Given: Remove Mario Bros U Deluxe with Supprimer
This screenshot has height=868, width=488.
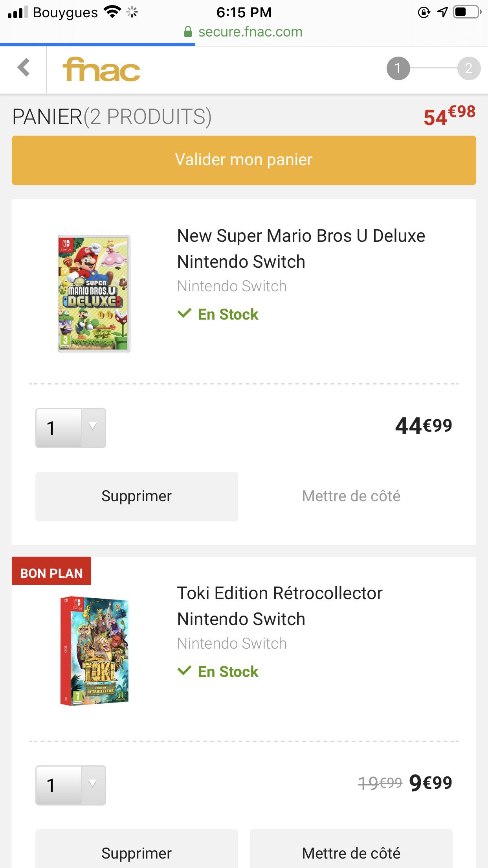Looking at the screenshot, I should [137, 496].
